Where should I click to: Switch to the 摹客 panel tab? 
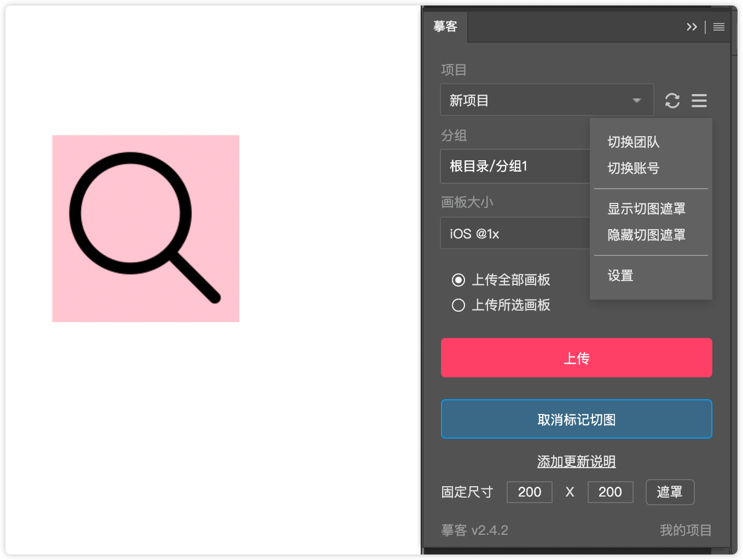pyautogui.click(x=445, y=26)
